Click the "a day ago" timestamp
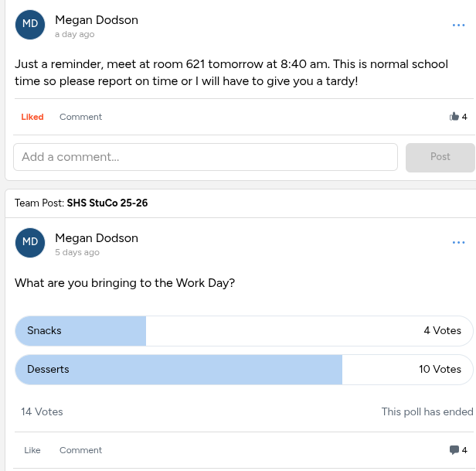 point(74,35)
